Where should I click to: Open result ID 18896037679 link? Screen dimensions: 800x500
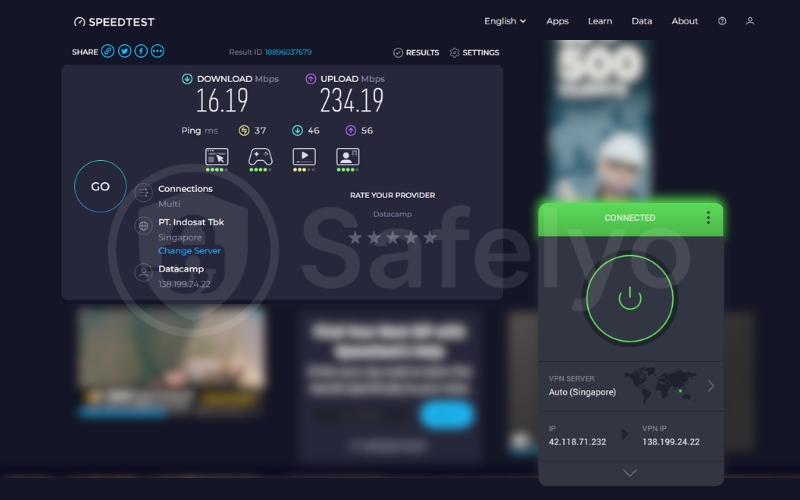click(x=288, y=52)
